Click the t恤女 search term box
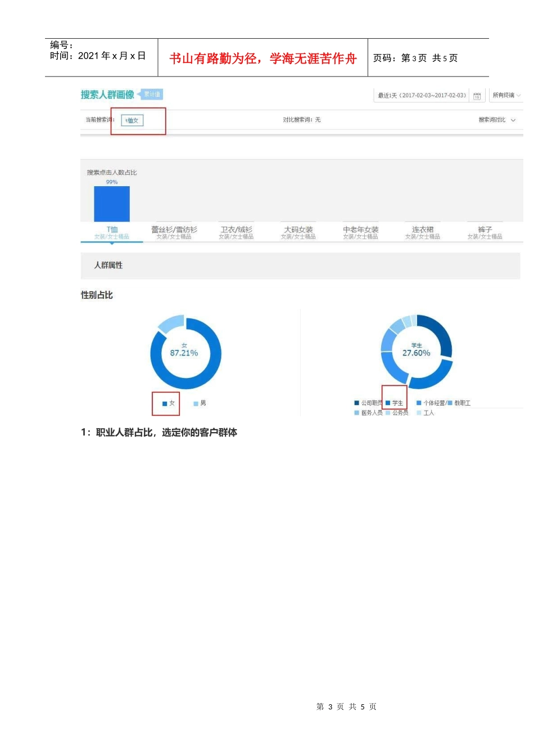Image resolution: width=534 pixels, height=756 pixels. (132, 120)
